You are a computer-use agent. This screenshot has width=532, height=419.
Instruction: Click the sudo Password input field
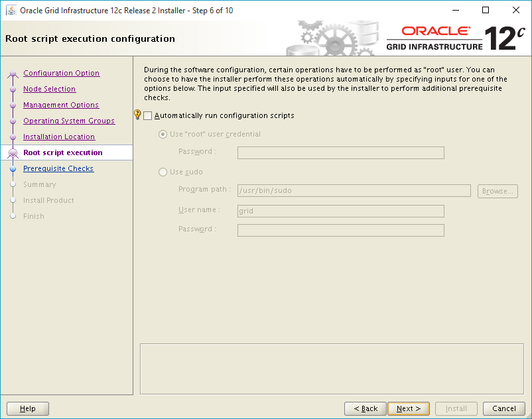(x=341, y=231)
